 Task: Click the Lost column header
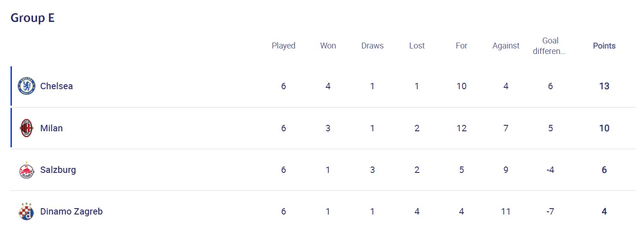pos(417,46)
